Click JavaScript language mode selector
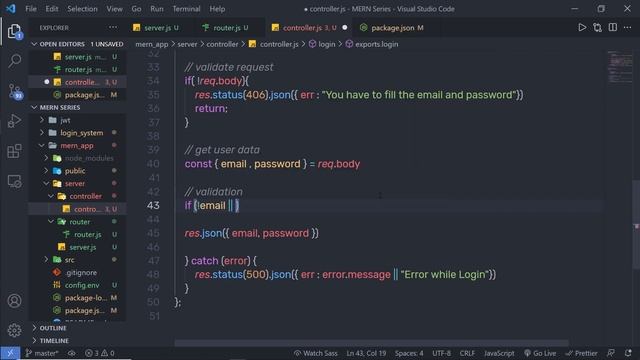 pyautogui.click(x=499, y=353)
